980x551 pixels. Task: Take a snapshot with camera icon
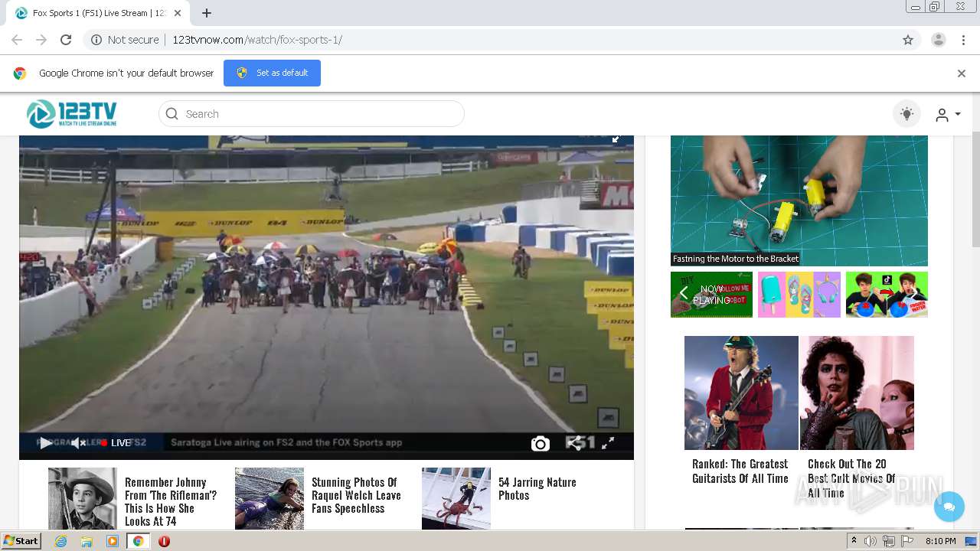click(541, 443)
